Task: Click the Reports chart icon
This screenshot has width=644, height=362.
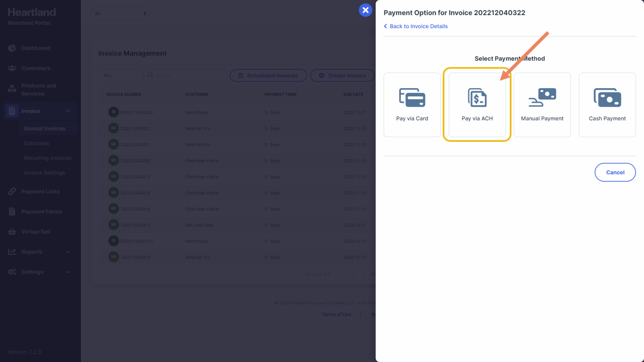Action: click(x=12, y=252)
